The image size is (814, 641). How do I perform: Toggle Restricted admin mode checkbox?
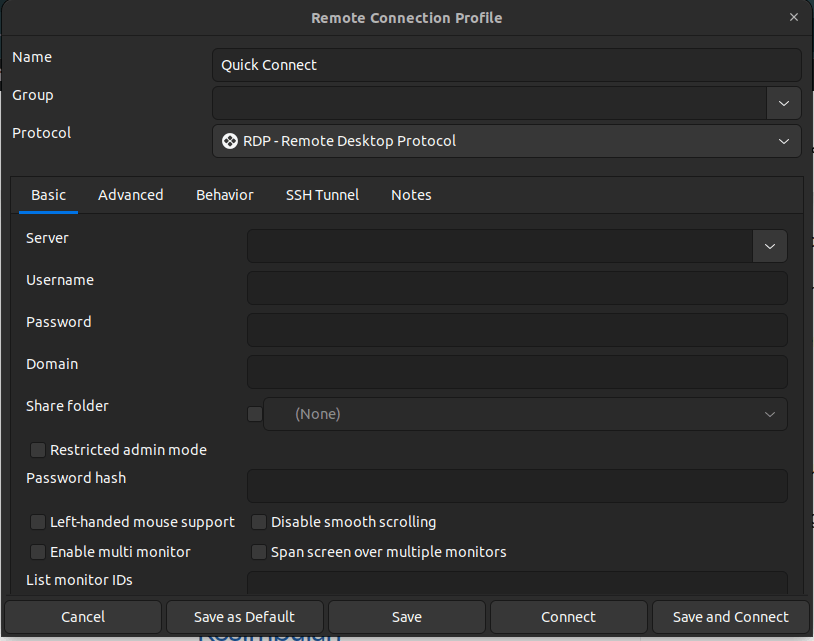tap(38, 450)
